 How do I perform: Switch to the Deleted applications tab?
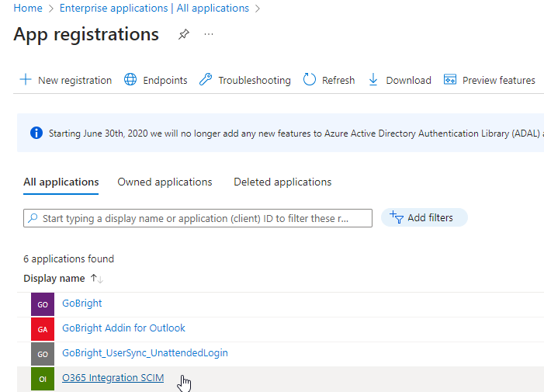click(282, 182)
